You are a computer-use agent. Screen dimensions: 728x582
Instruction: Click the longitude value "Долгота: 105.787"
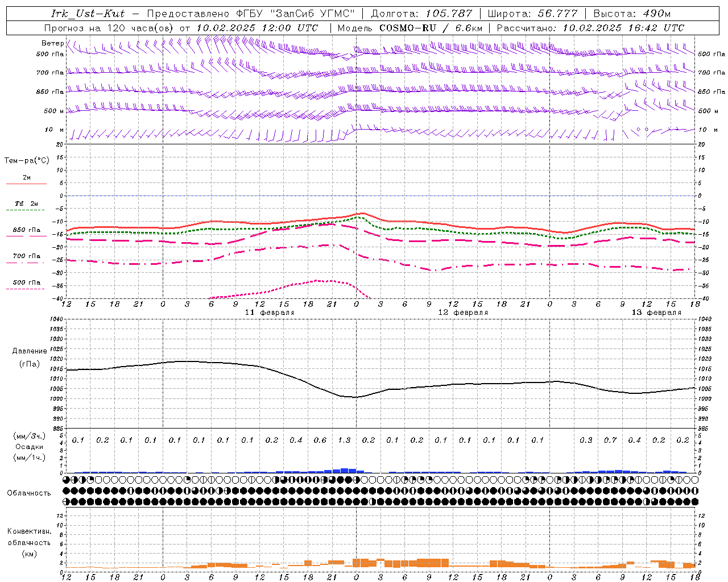click(x=421, y=14)
